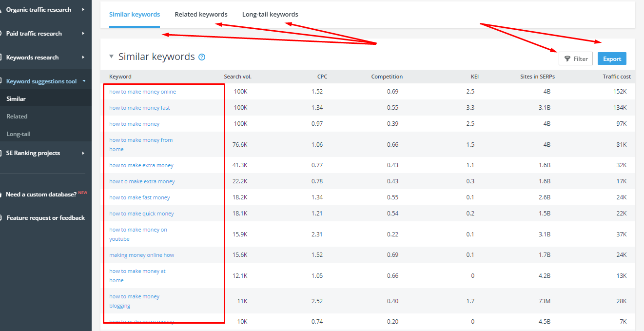Click the Organic traffic research sidebar icon

(2, 9)
